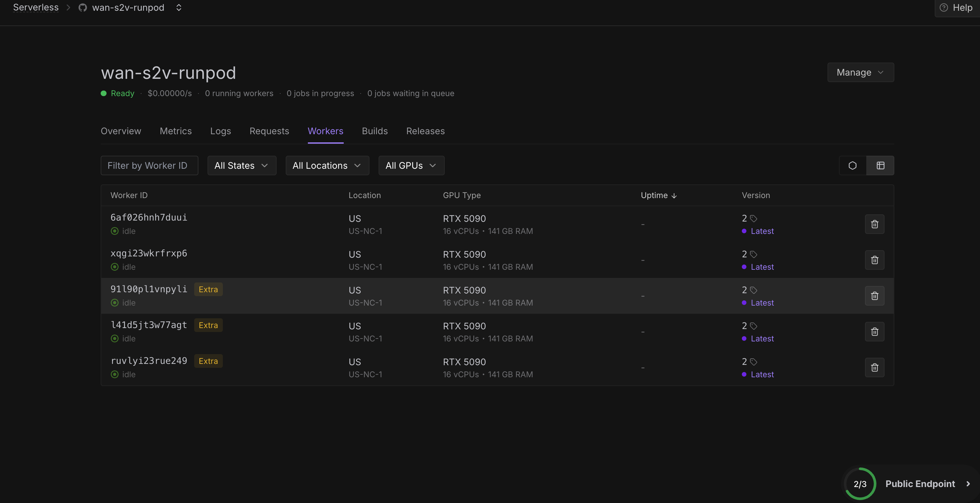This screenshot has height=503, width=980.
Task: Go to Serverless breadcrumb link
Action: (36, 7)
